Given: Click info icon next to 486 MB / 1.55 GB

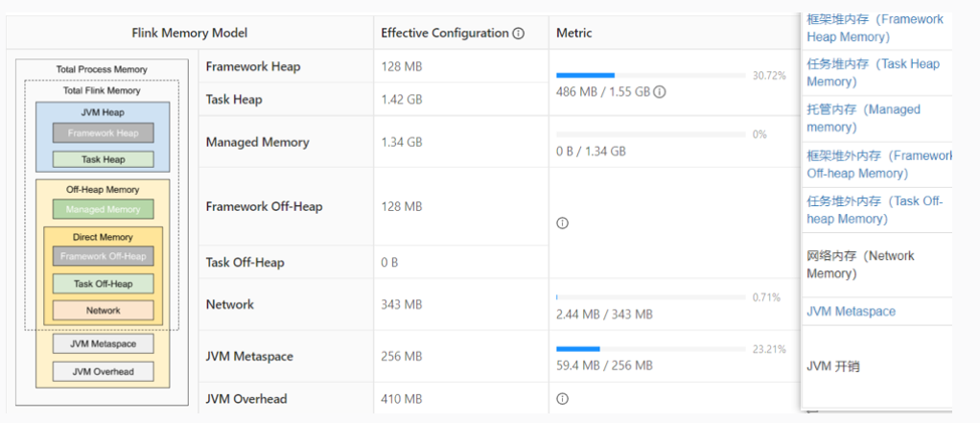Looking at the screenshot, I should 660,93.
